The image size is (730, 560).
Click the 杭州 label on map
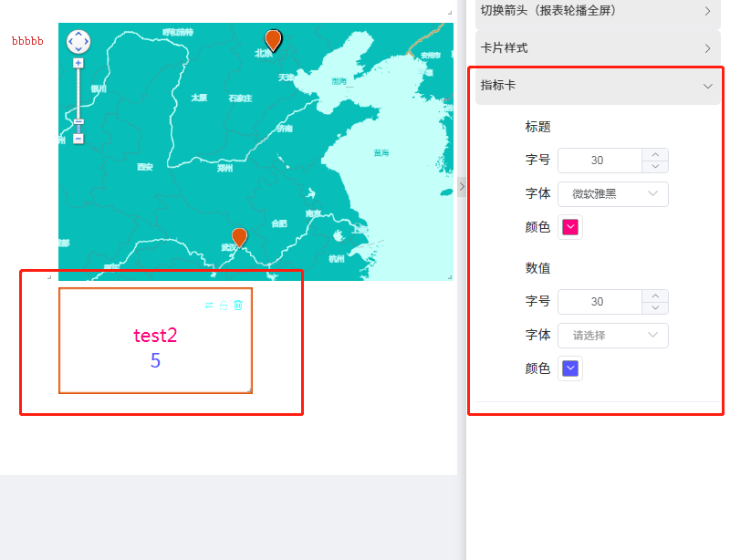(x=336, y=259)
